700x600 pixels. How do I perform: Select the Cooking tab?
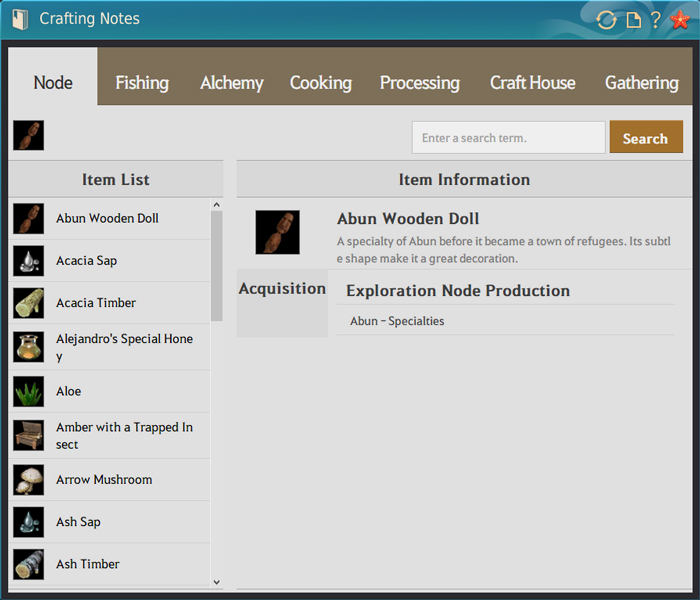coord(321,83)
